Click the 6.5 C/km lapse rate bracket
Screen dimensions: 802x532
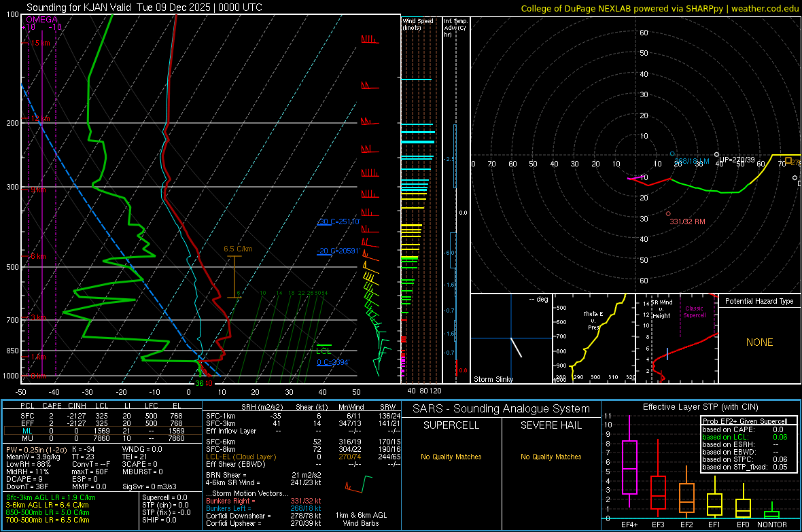click(234, 277)
